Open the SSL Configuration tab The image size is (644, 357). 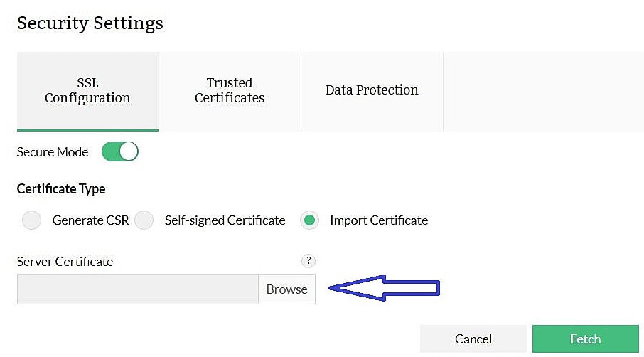coord(87,90)
